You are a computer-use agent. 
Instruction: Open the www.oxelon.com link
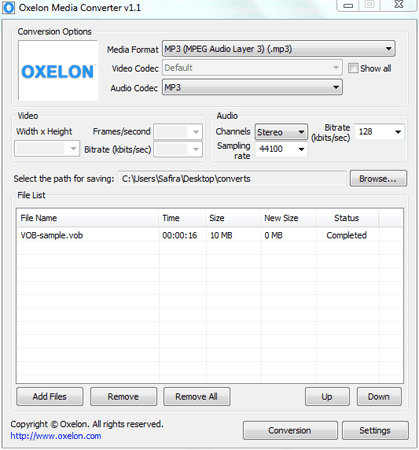click(56, 436)
